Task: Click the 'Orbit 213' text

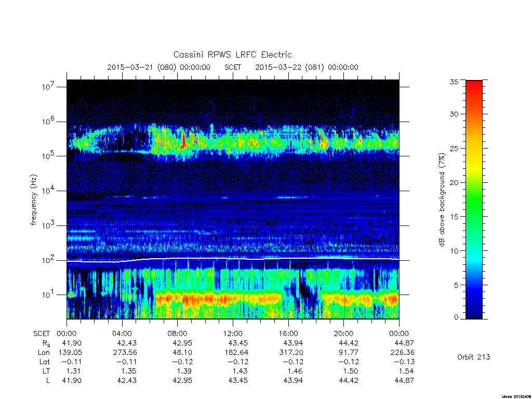Action: (474, 357)
